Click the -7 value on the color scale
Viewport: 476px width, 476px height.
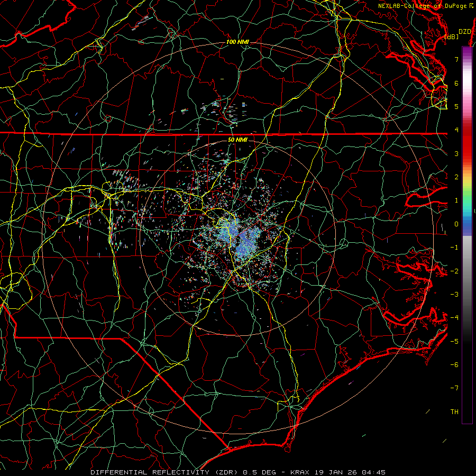(454, 388)
